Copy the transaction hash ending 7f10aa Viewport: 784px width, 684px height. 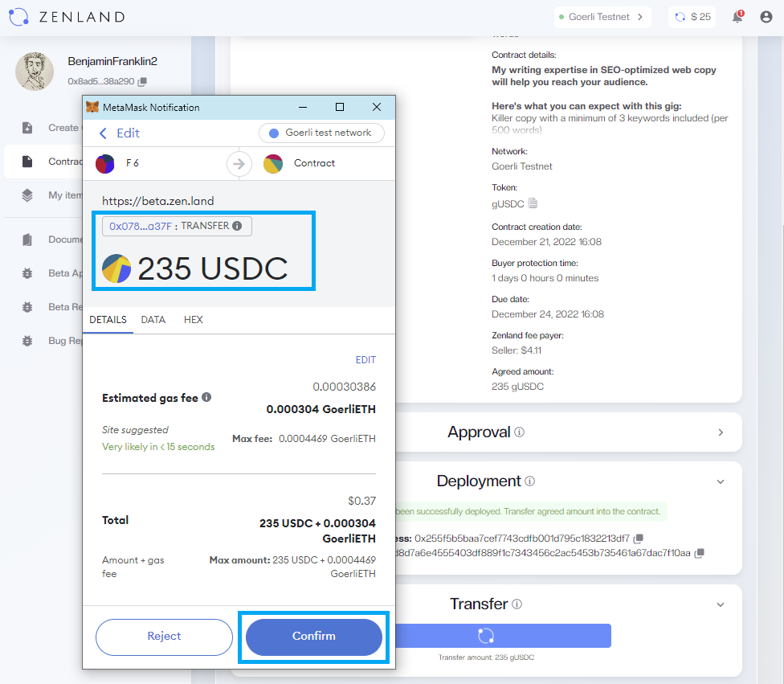700,553
